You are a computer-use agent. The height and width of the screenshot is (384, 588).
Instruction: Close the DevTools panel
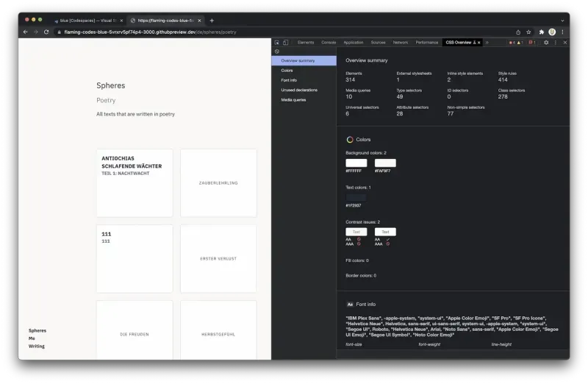[x=565, y=43]
